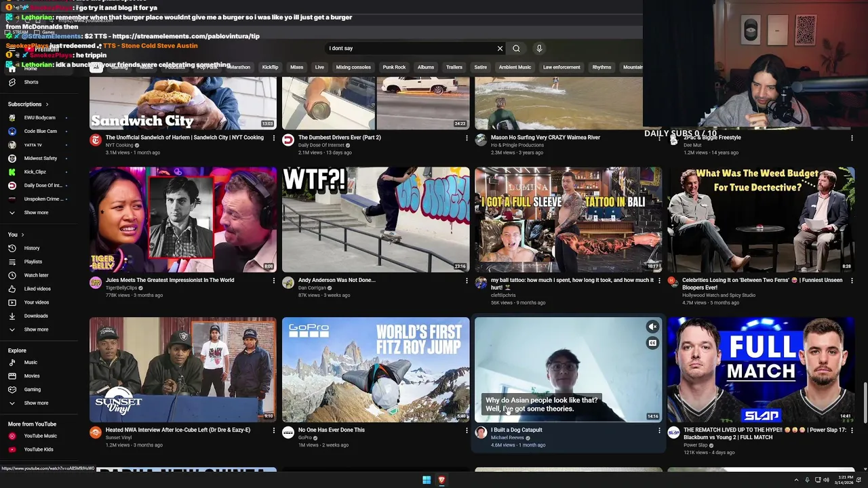
Task: Open TigerBellyClips channel avatar
Action: click(x=96, y=283)
